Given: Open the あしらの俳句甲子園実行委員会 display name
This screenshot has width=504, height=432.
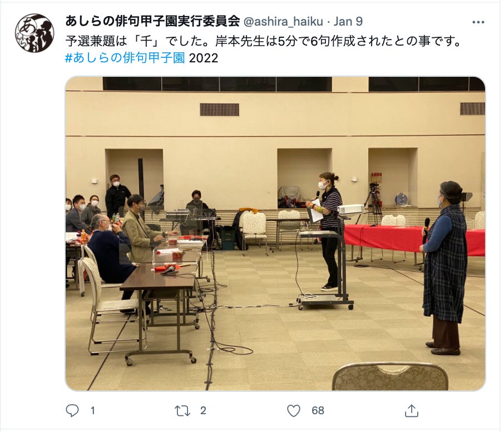Looking at the screenshot, I should 152,21.
